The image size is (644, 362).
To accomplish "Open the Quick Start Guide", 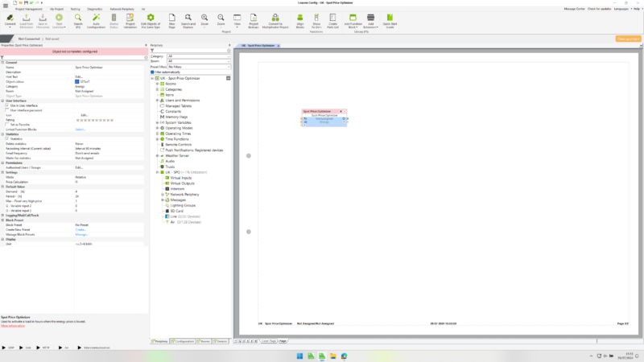I will tap(390, 19).
